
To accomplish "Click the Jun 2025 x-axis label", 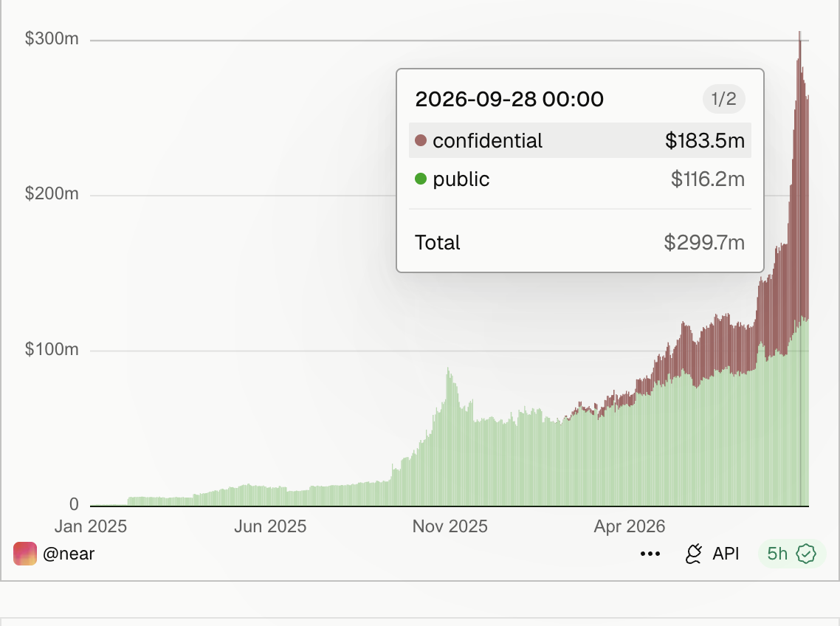I will tap(270, 526).
